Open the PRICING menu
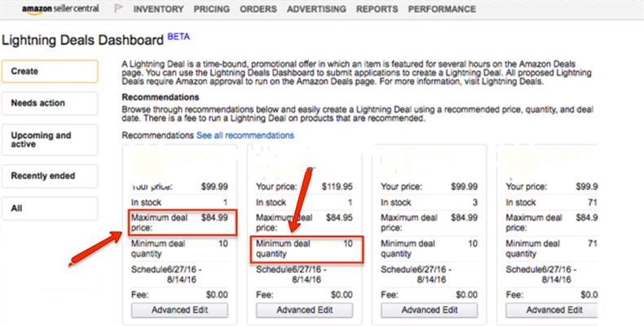 [x=211, y=9]
